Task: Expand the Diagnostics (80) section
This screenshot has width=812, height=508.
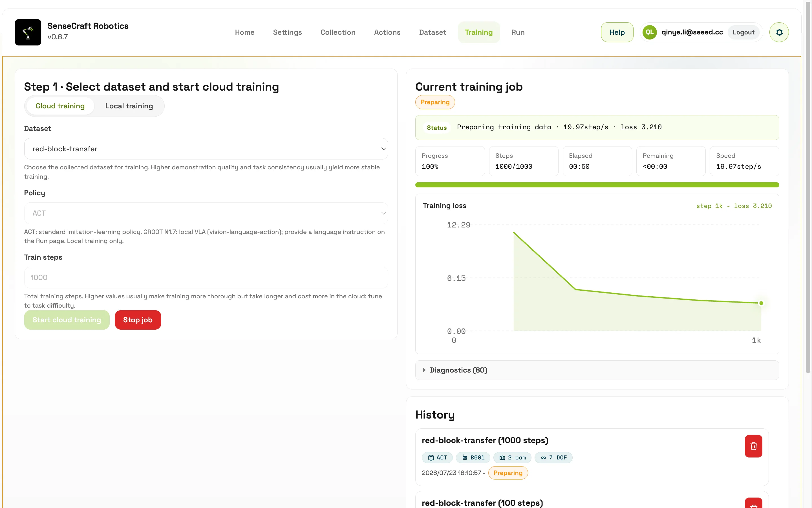Action: point(597,370)
